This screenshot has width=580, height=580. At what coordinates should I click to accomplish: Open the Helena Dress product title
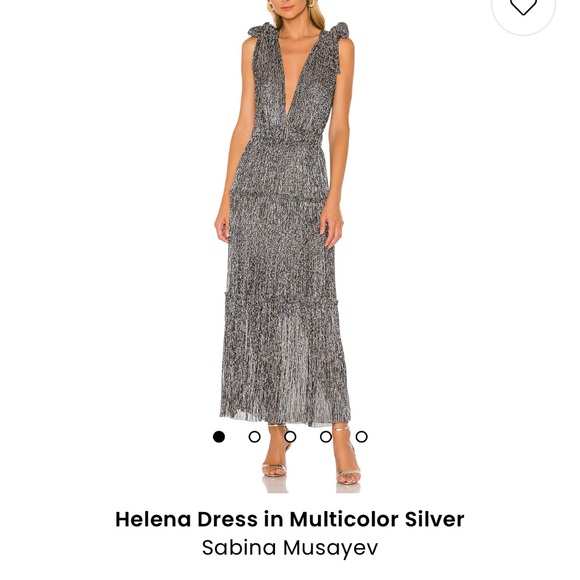290,519
